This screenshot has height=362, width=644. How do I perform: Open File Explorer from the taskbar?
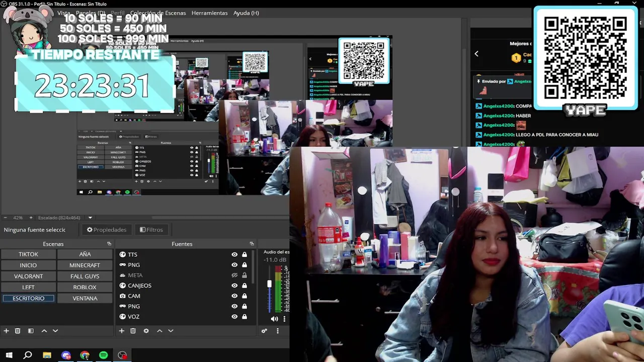click(x=47, y=355)
